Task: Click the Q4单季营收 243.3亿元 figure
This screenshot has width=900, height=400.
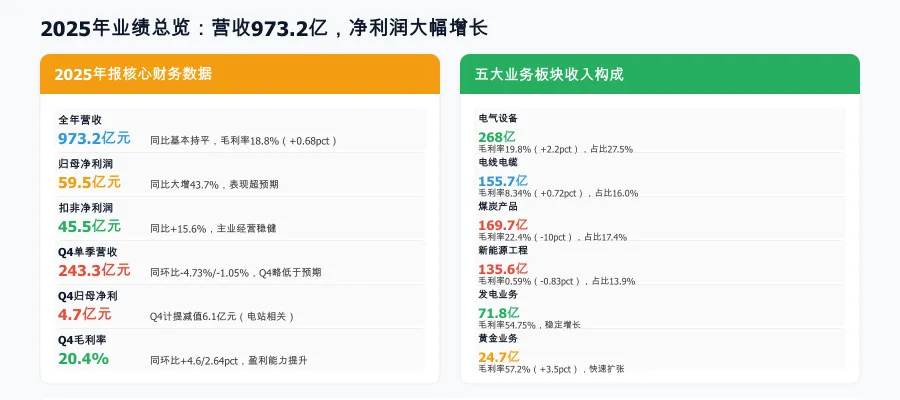Action: (94, 270)
